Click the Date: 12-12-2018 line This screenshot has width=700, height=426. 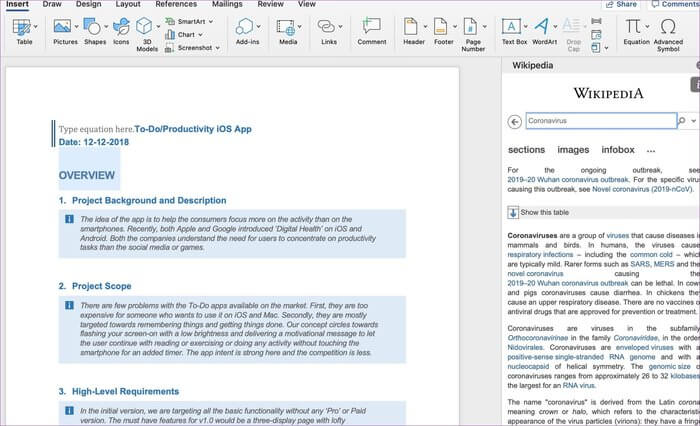[94, 142]
